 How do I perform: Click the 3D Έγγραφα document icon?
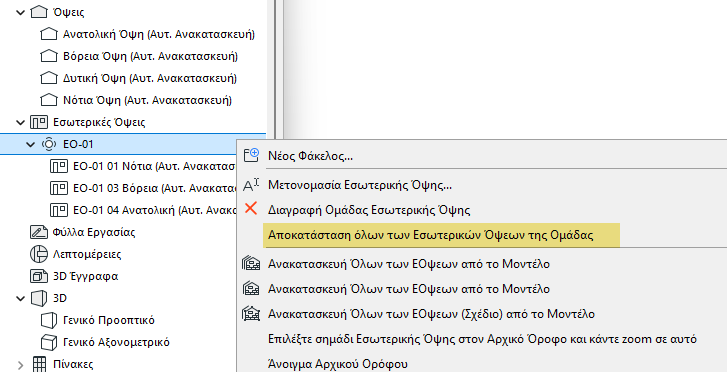coord(39,276)
